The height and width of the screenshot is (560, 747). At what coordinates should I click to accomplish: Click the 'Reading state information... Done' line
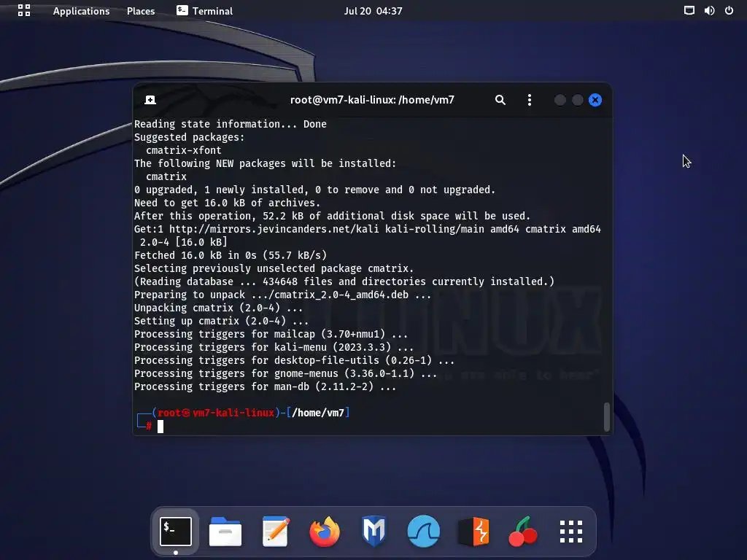click(230, 124)
